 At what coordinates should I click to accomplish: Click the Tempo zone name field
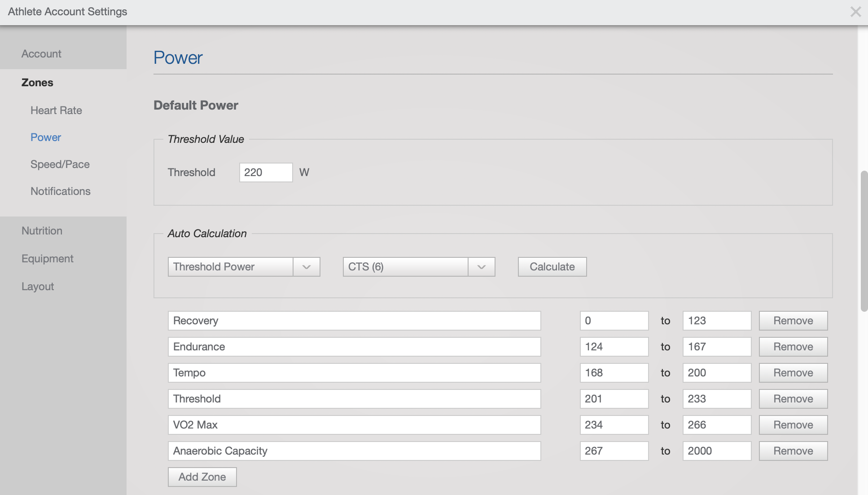[x=354, y=372]
